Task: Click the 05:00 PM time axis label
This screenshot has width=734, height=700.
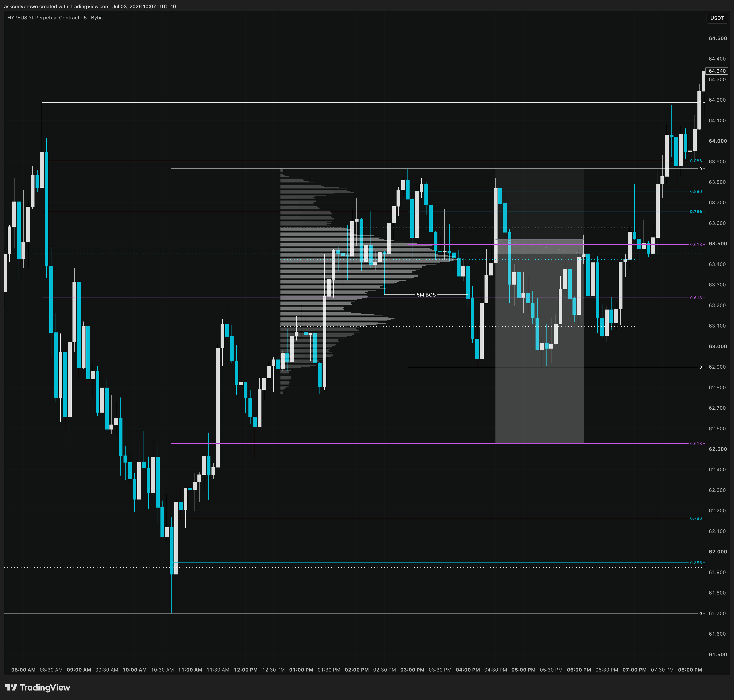Action: 524,670
